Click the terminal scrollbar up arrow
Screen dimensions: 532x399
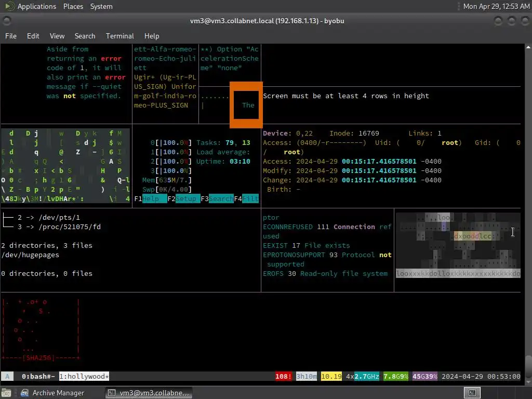tap(528, 47)
